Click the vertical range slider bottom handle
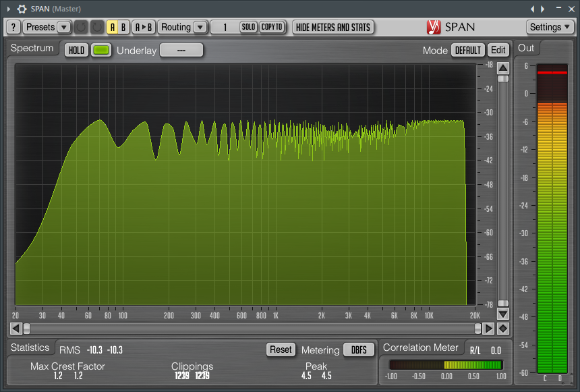Viewport: 580px width, 392px height. pyautogui.click(x=503, y=303)
